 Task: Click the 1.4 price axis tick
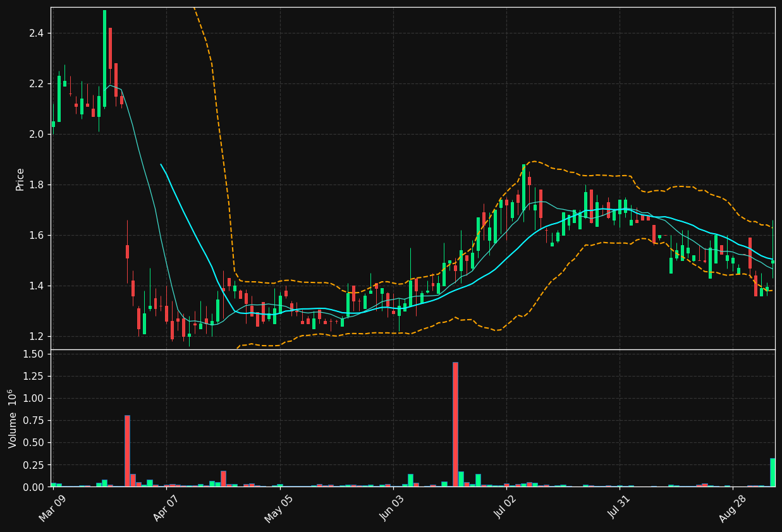coord(36,286)
